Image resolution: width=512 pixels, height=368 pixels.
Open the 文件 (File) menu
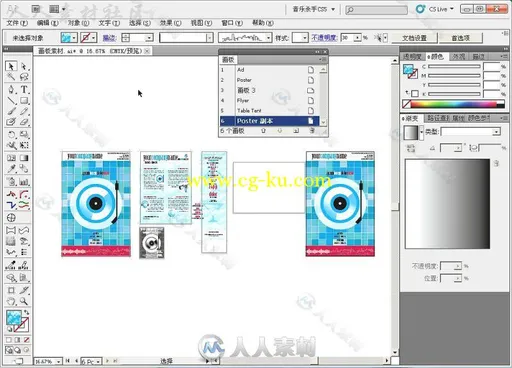pyautogui.click(x=17, y=23)
